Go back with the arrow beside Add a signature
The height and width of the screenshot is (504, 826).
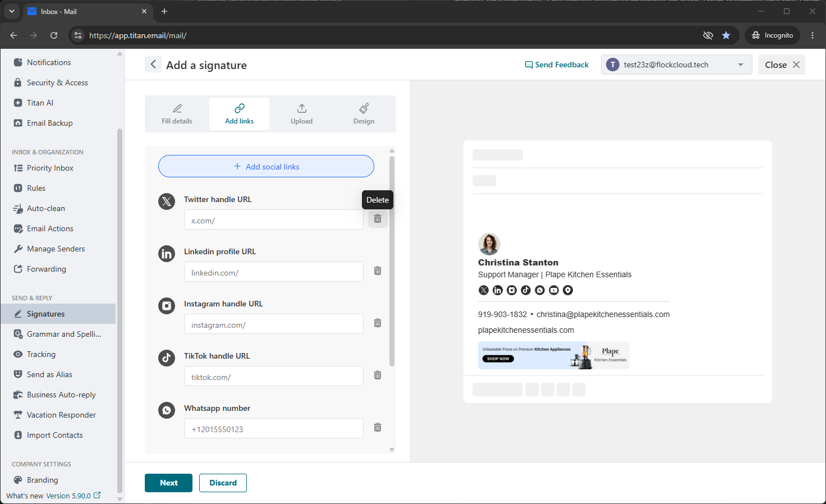153,65
